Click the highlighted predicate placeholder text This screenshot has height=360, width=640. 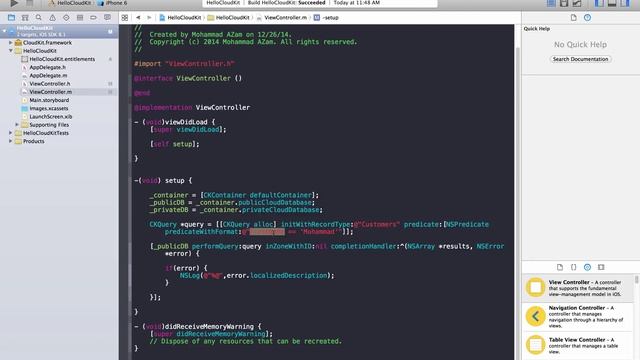tap(267, 232)
